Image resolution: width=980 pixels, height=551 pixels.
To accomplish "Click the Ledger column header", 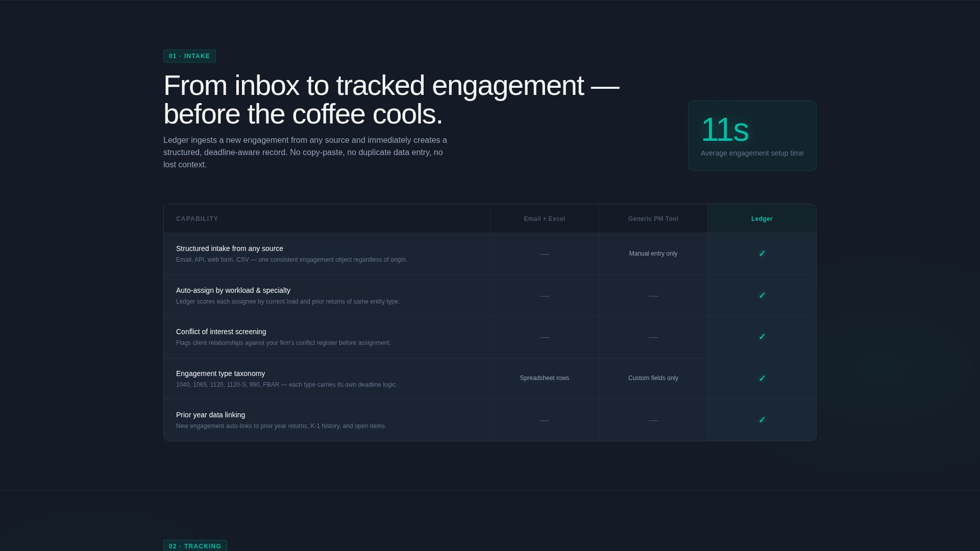I will (x=762, y=219).
